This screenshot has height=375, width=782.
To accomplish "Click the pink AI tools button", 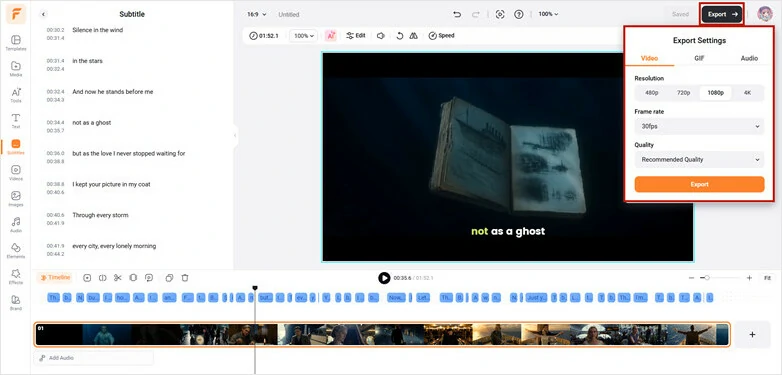I will coord(331,35).
